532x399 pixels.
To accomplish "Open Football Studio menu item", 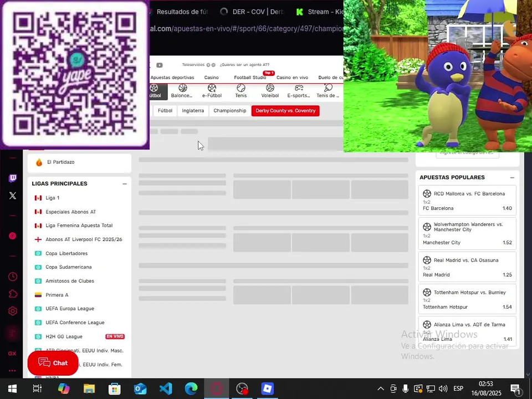I will tap(250, 78).
